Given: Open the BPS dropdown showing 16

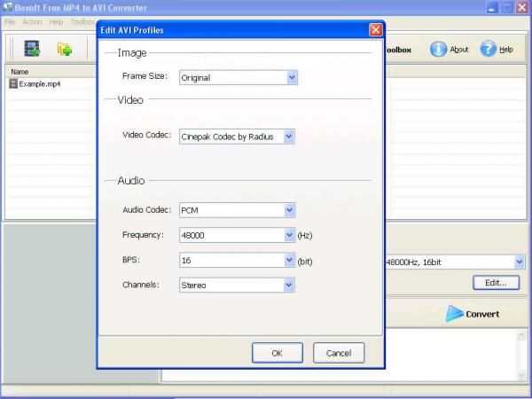Looking at the screenshot, I should [x=237, y=260].
